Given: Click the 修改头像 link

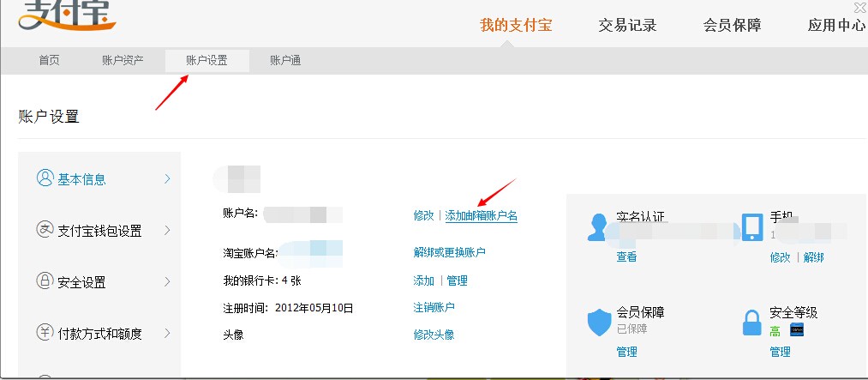Looking at the screenshot, I should (434, 335).
